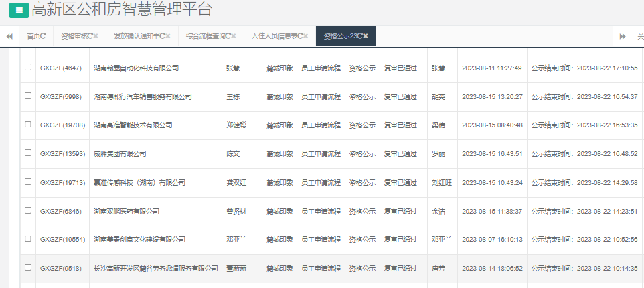Check the box for row GXGZF(6846)
This screenshot has height=288, width=644.
[x=28, y=210]
